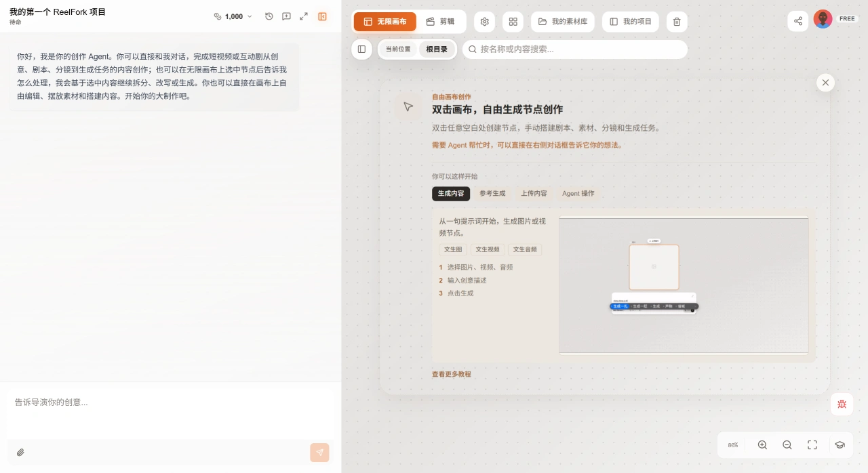Screen dimensions: 868x473
Task: Click step text 选择图片、视频、音频
Action: (480, 267)
